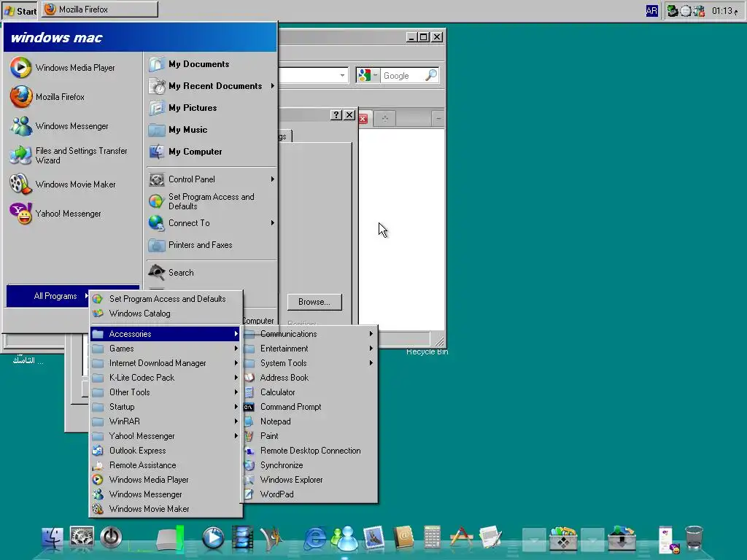This screenshot has height=560, width=747.
Task: Expand the Connect To submenu
Action: pos(212,223)
